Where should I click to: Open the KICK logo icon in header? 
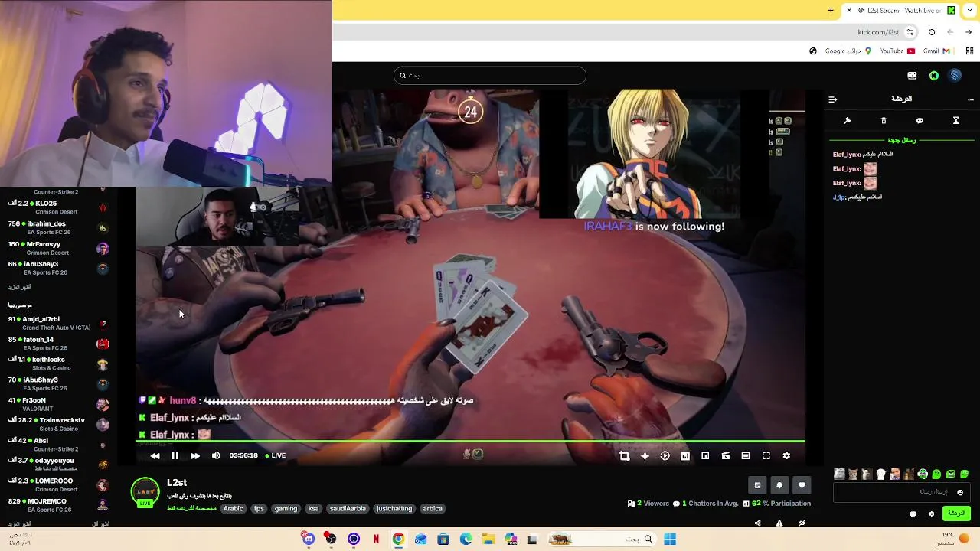[x=934, y=75]
